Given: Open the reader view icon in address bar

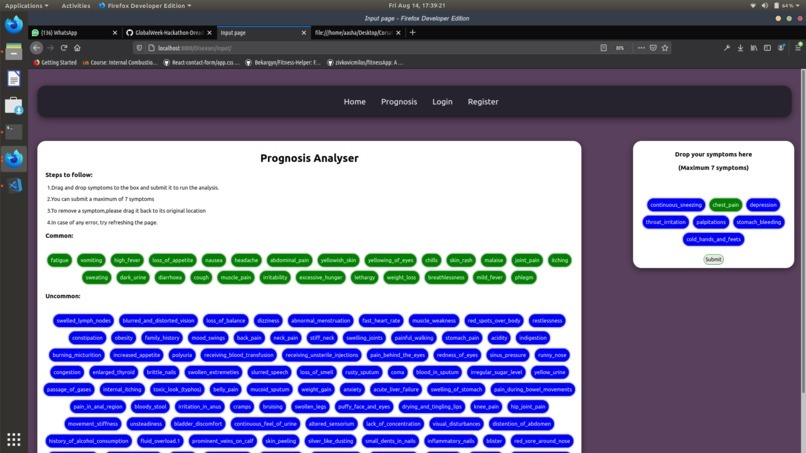Looking at the screenshot, I should [603, 48].
